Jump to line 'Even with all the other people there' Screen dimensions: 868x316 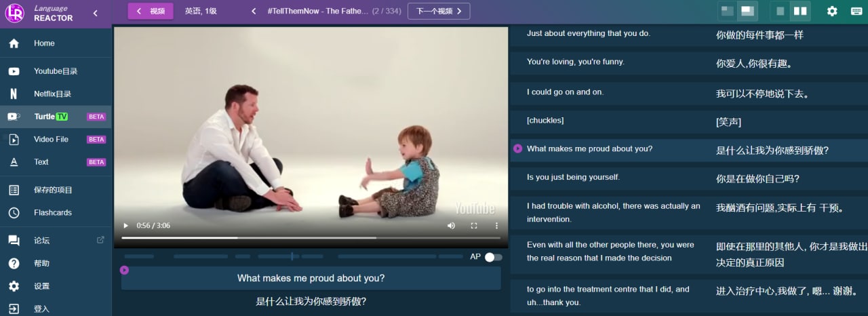pyautogui.click(x=610, y=251)
